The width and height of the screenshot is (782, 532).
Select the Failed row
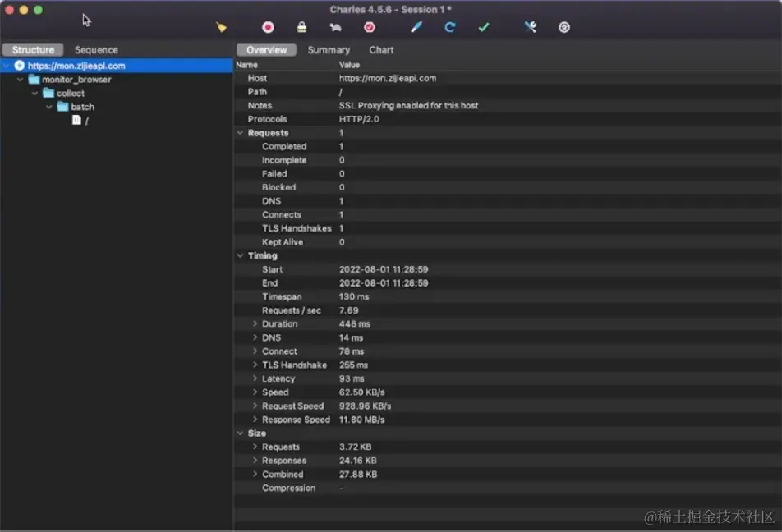tap(508, 173)
